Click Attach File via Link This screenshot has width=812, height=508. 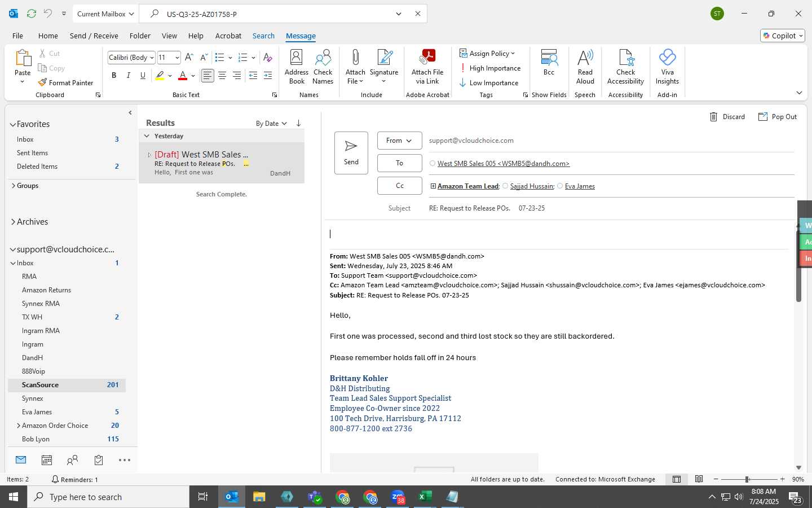[x=427, y=67]
